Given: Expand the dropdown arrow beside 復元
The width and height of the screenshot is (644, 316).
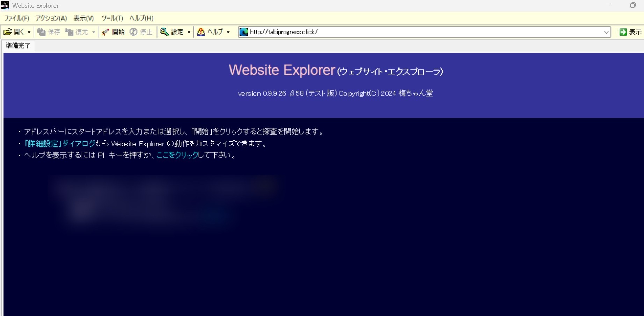Looking at the screenshot, I should 93,32.
